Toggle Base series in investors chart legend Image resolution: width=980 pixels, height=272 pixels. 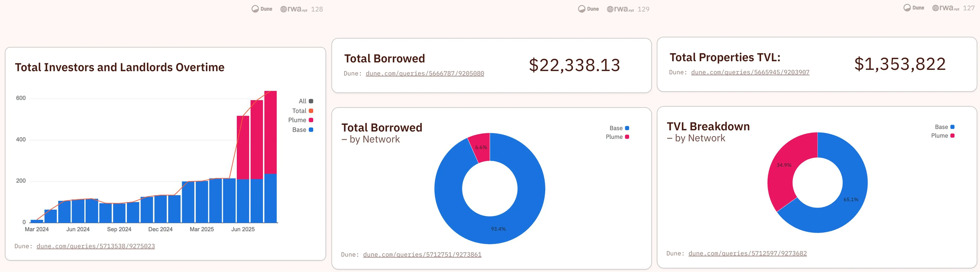coord(302,130)
